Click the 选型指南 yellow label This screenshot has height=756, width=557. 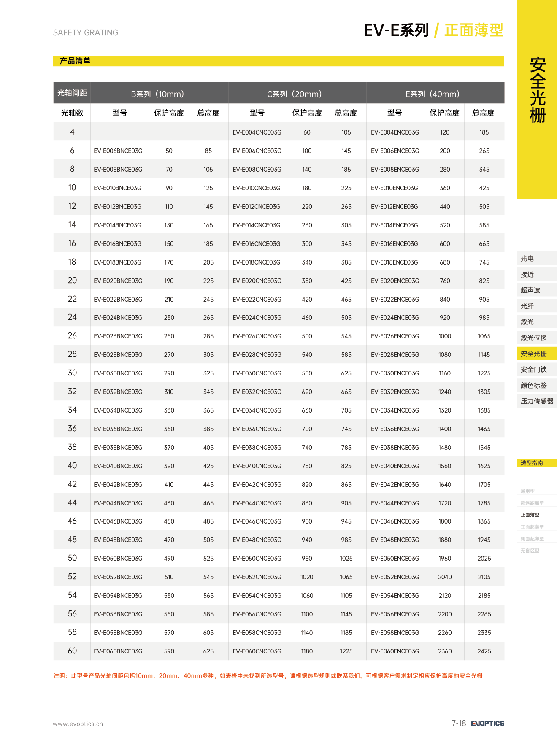(537, 463)
